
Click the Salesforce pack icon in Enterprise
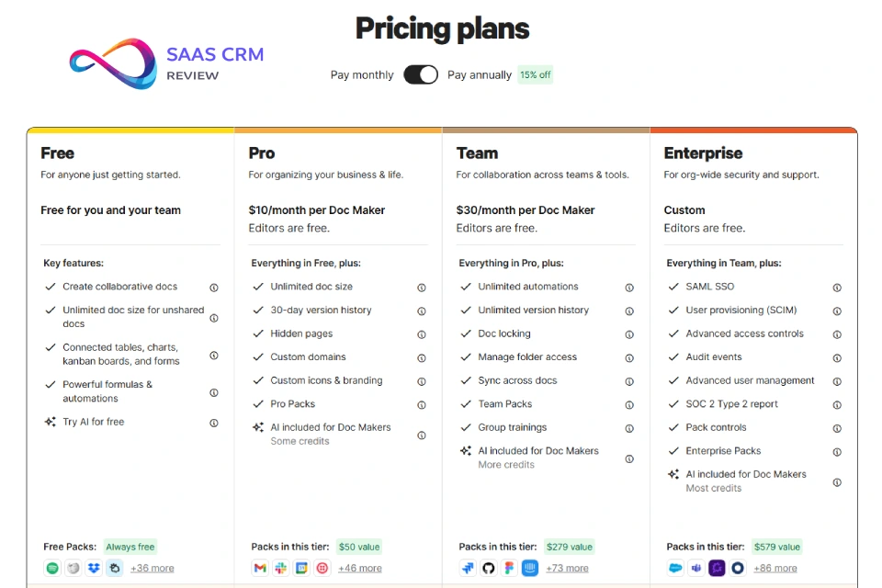(676, 568)
